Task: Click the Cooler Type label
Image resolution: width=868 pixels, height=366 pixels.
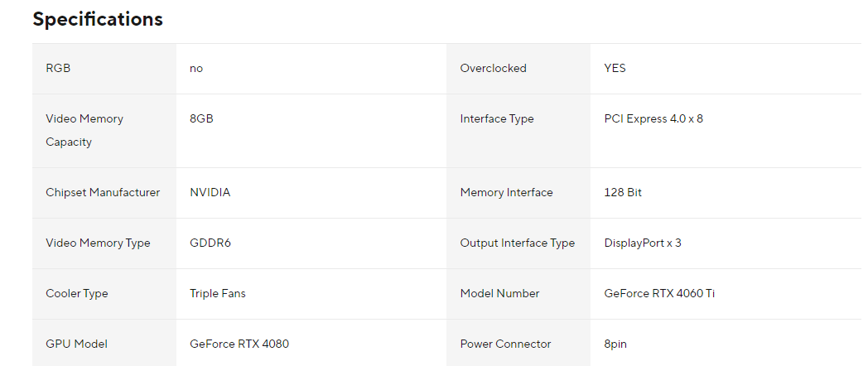Action: [x=77, y=294]
